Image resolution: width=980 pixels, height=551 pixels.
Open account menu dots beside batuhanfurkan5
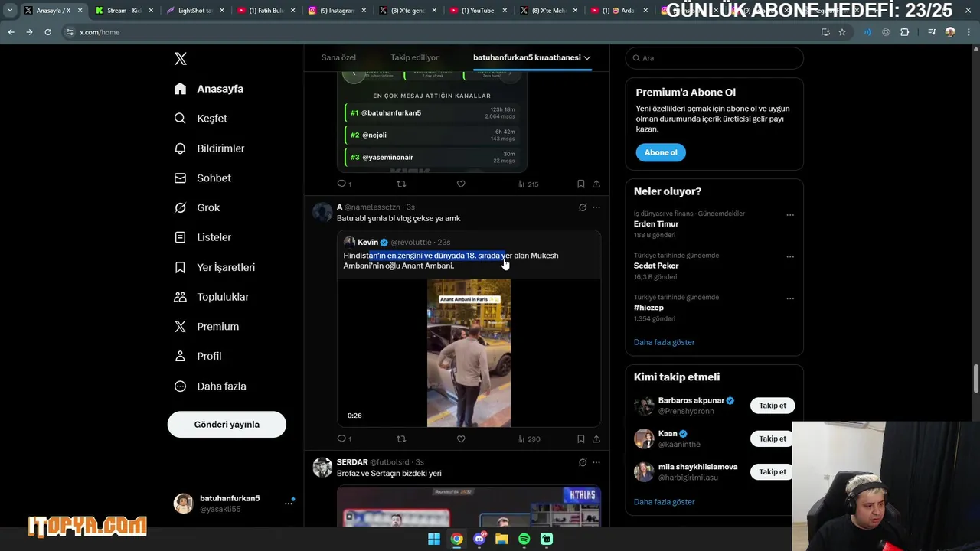(289, 503)
